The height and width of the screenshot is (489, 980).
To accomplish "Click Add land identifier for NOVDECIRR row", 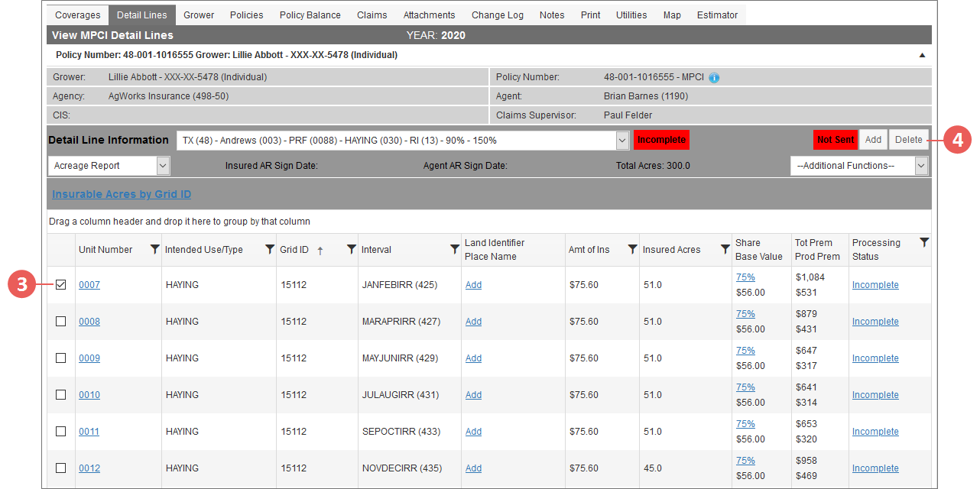I will click(473, 468).
